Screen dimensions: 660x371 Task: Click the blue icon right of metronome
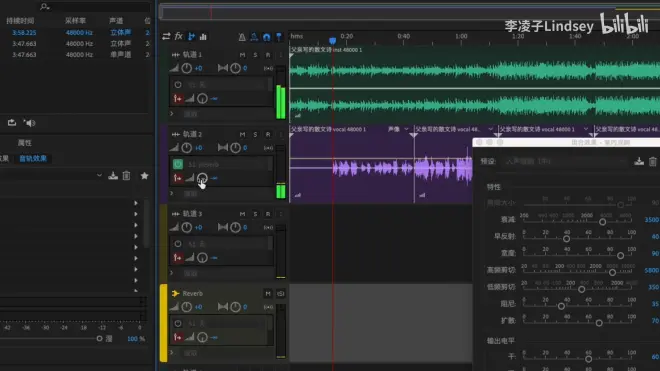(254, 37)
